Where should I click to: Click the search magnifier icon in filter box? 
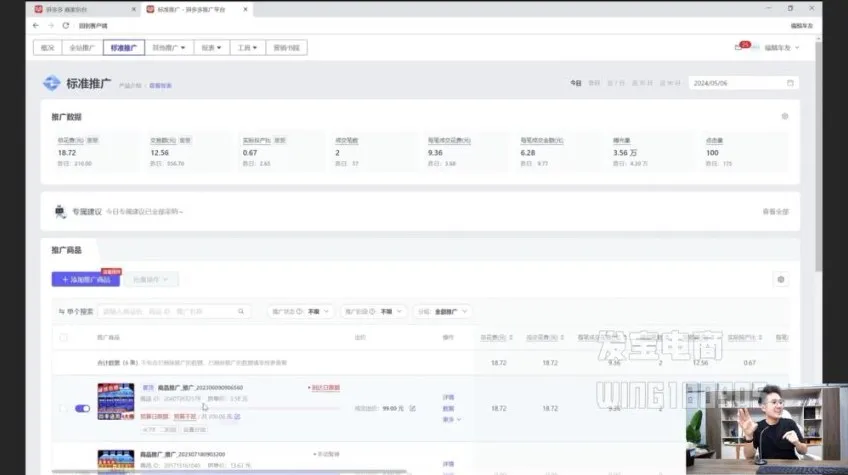(241, 312)
